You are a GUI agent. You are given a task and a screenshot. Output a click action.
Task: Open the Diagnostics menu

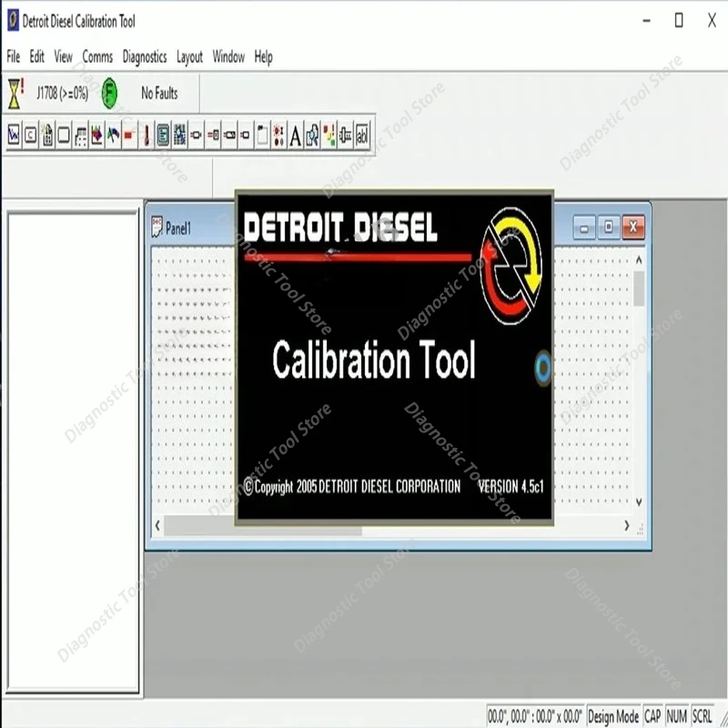(145, 56)
